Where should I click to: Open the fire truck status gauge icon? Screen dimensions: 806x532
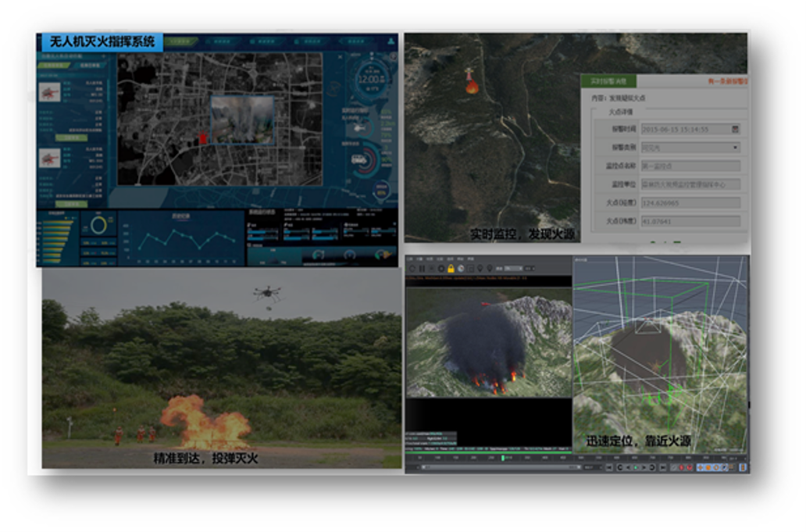click(x=360, y=160)
